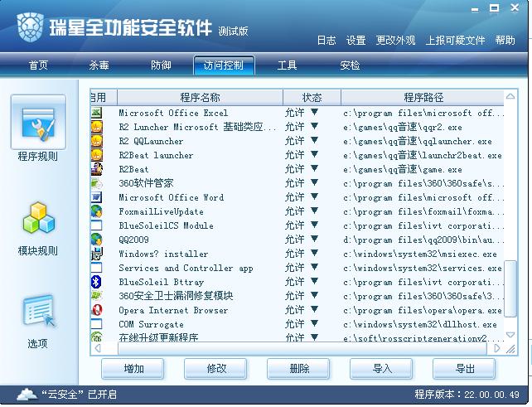Select the 360软件管家 row icon
Screen dimensions: 532x407
point(96,183)
